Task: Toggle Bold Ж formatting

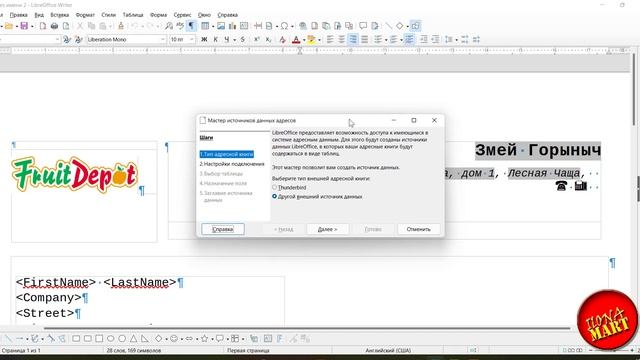Action: click(x=204, y=40)
